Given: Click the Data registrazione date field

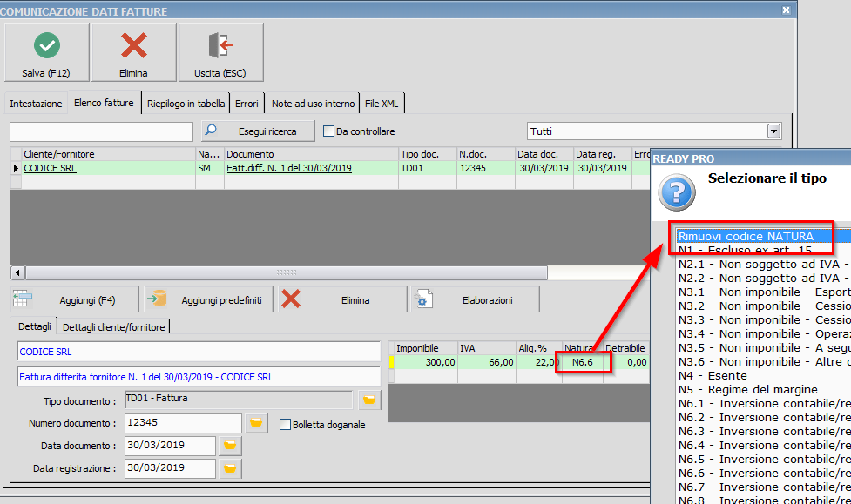Looking at the screenshot, I should point(170,468).
